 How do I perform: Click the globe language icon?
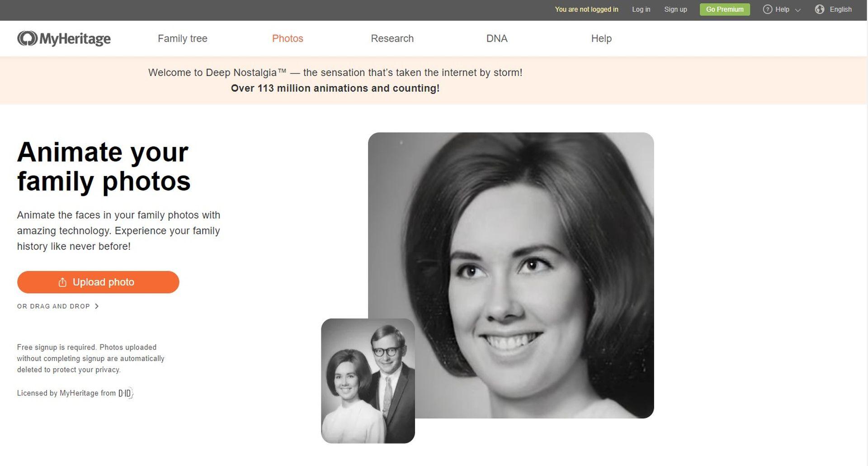(x=820, y=10)
